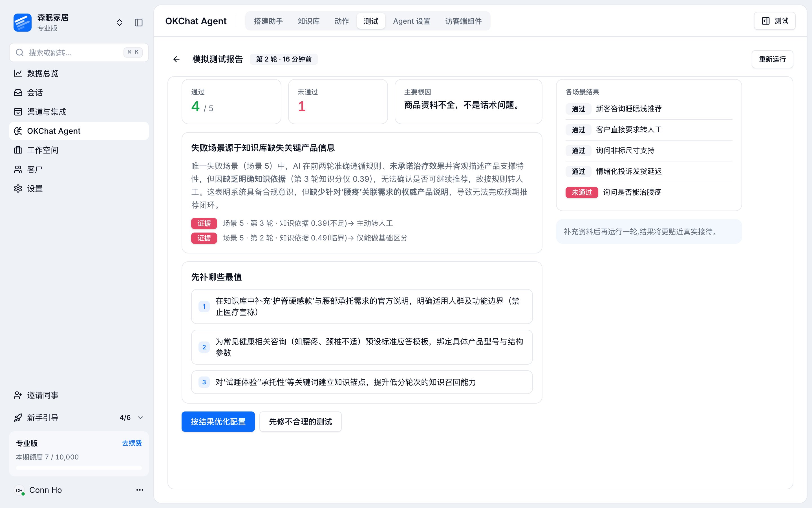This screenshot has height=508, width=812.
Task: Click the 森眠家居 workspace logo
Action: tap(23, 23)
